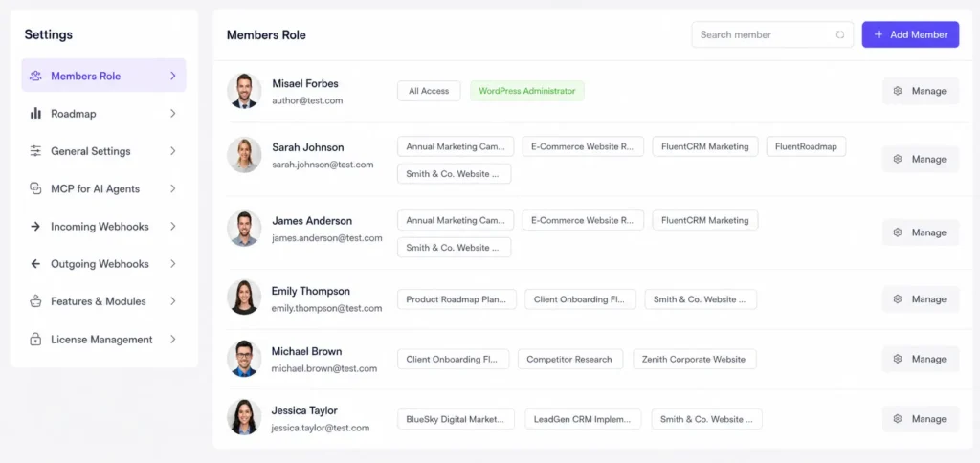This screenshot has height=463, width=980.
Task: Click gear icon in Jessica Taylor row
Action: [898, 419]
